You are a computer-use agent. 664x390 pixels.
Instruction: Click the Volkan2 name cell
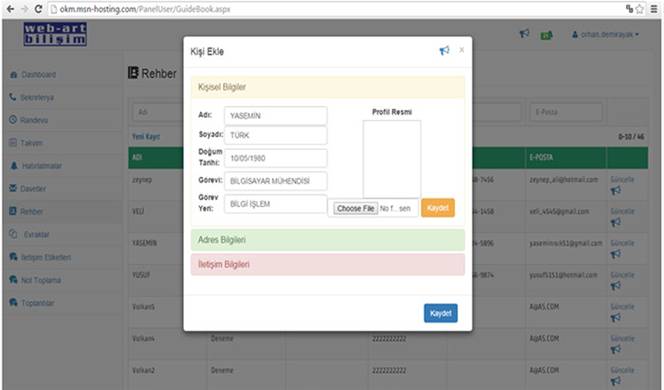(x=143, y=370)
